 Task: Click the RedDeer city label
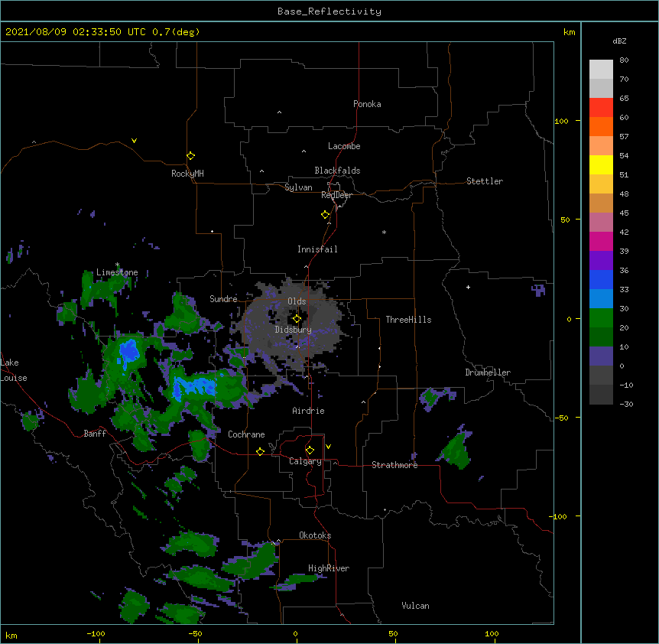336,195
